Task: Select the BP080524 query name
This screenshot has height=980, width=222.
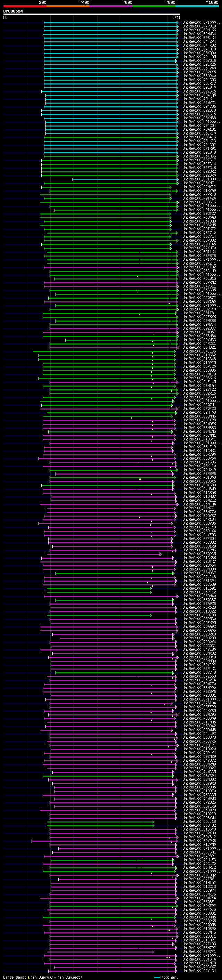Action: tap(13, 11)
